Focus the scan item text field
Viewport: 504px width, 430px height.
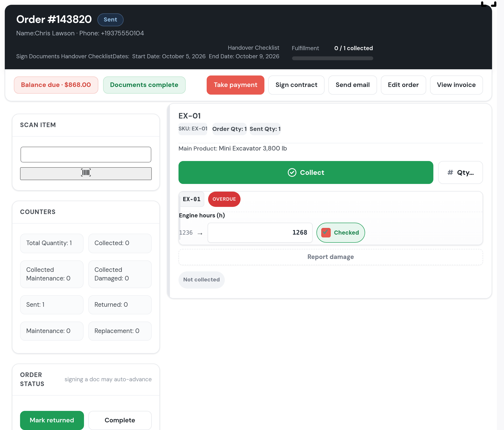(86, 154)
